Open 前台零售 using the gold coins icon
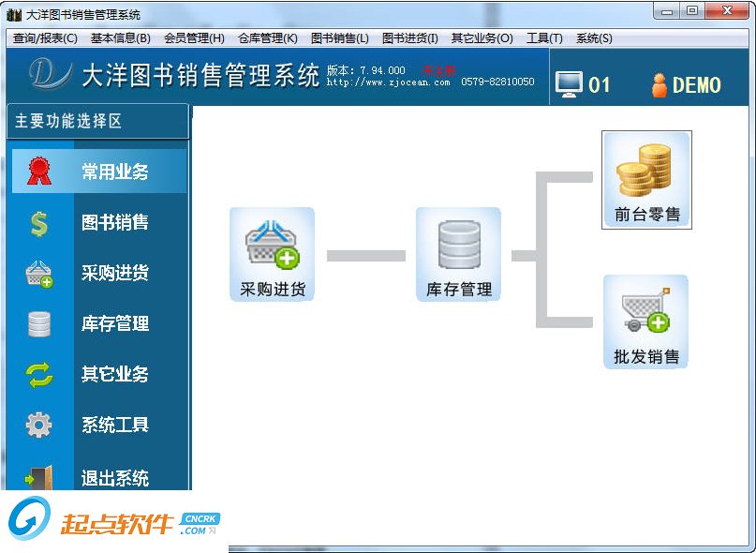 (646, 173)
